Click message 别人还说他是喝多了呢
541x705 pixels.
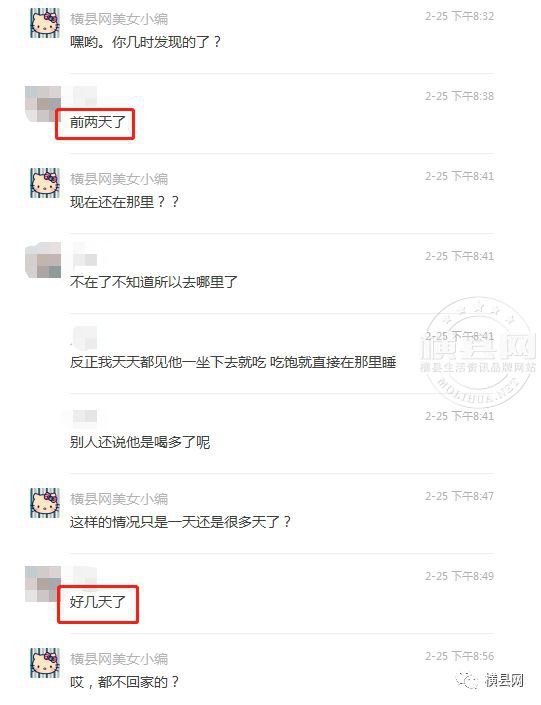click(x=140, y=442)
